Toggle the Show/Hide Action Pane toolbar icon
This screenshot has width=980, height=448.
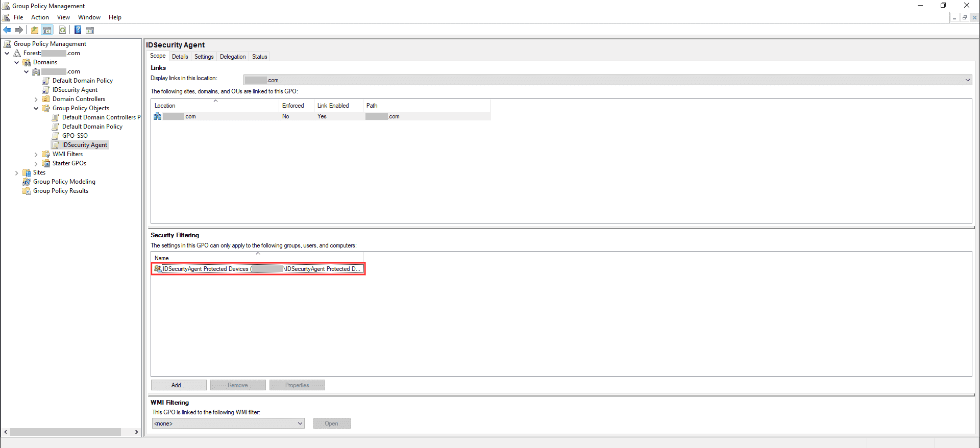click(90, 30)
